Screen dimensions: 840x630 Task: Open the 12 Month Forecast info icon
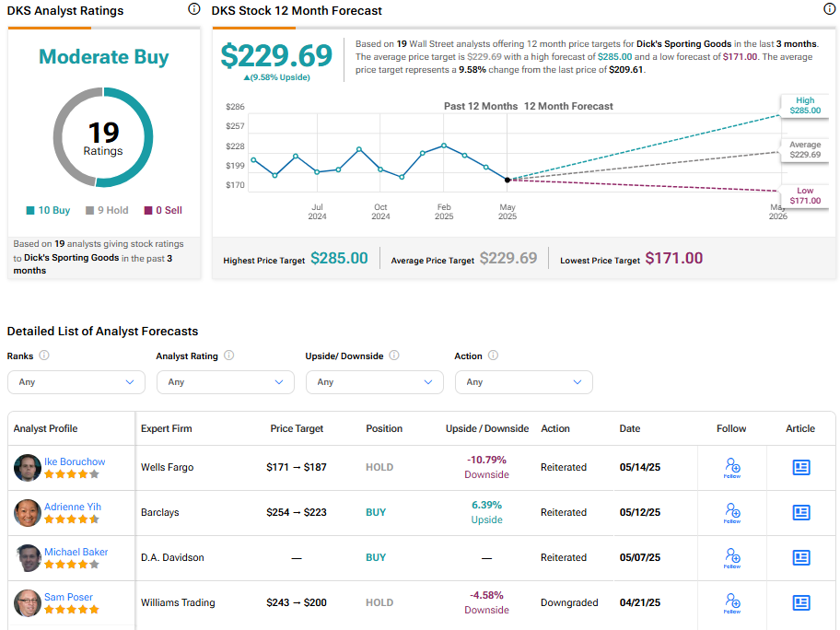coord(829,9)
